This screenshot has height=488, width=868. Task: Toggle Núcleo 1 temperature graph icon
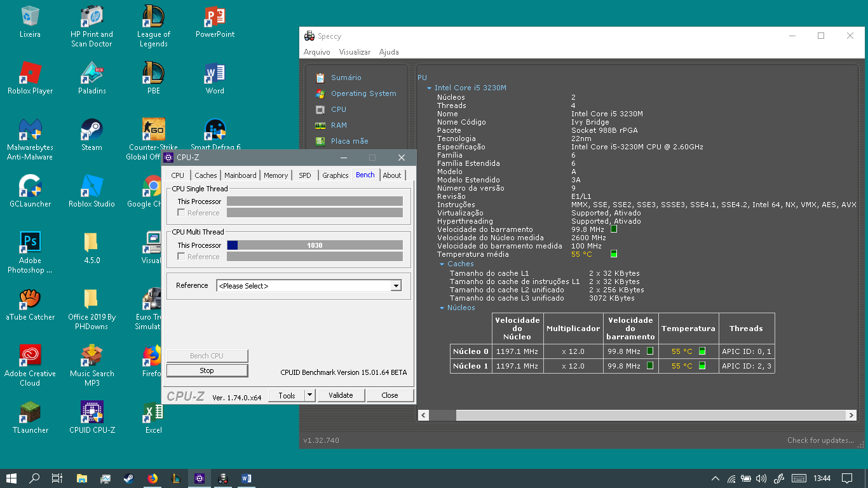pyautogui.click(x=702, y=365)
